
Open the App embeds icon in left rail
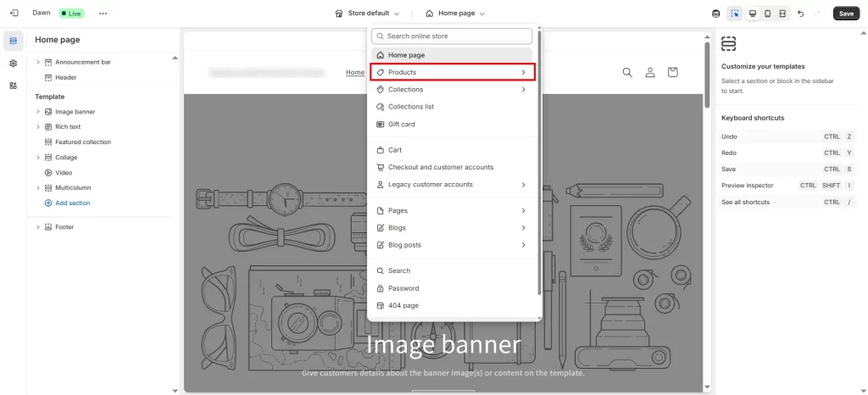(x=14, y=86)
